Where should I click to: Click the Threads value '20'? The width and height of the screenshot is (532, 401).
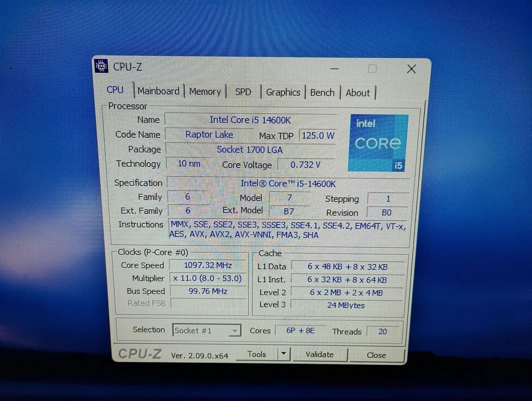point(383,332)
